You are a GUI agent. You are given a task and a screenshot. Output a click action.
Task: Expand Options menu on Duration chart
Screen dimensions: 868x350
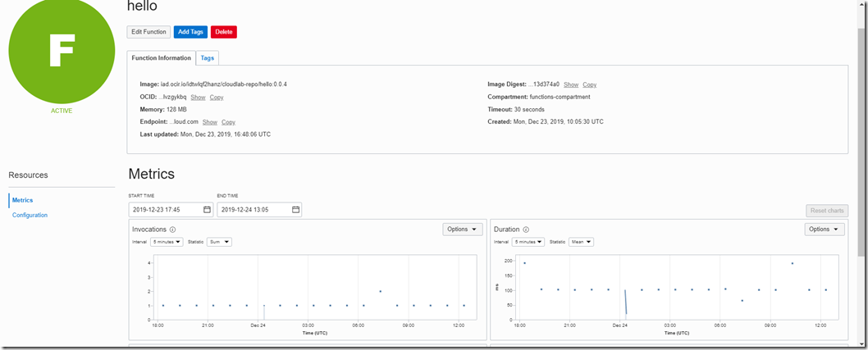point(825,230)
